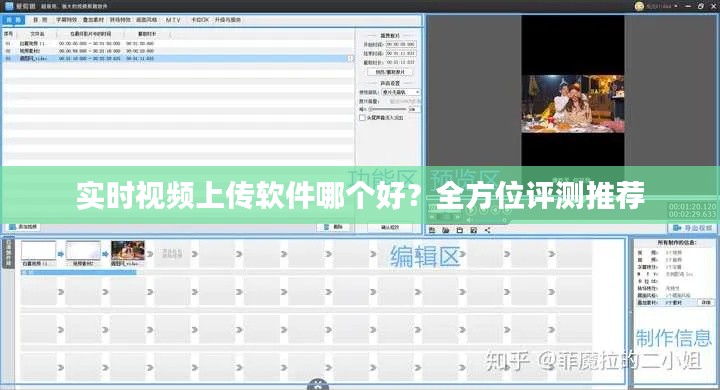Click the 开始时间 start time input field

pos(400,45)
